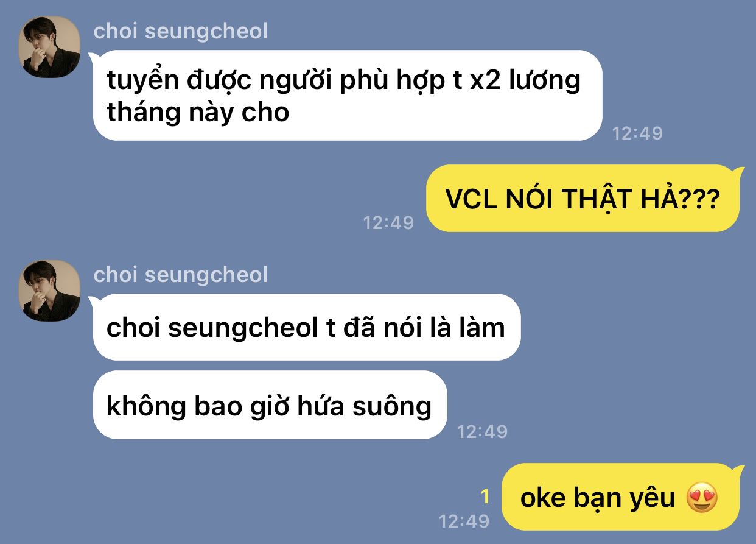Click the words 'tháng này cho' in the first bubble

coord(198,113)
